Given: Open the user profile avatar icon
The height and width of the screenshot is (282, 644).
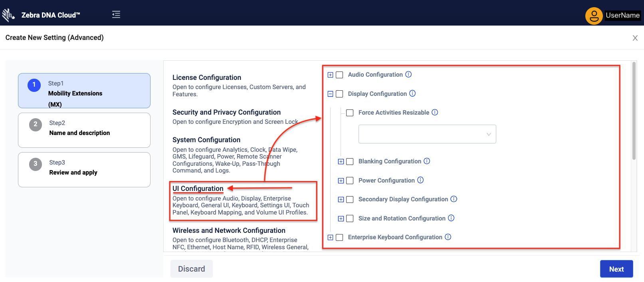Looking at the screenshot, I should pos(594,16).
